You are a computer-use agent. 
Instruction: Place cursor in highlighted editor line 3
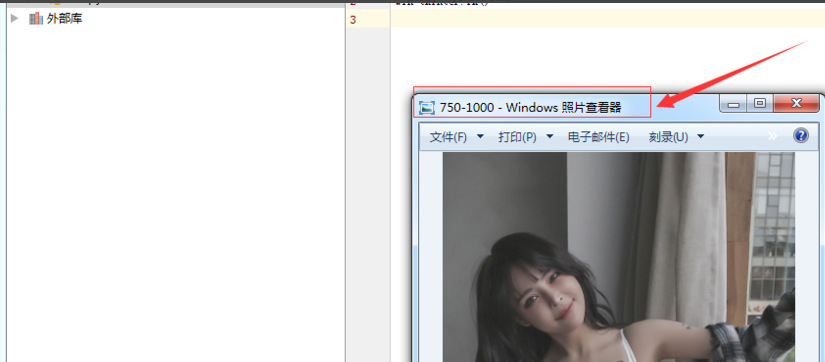pyautogui.click(x=608, y=18)
